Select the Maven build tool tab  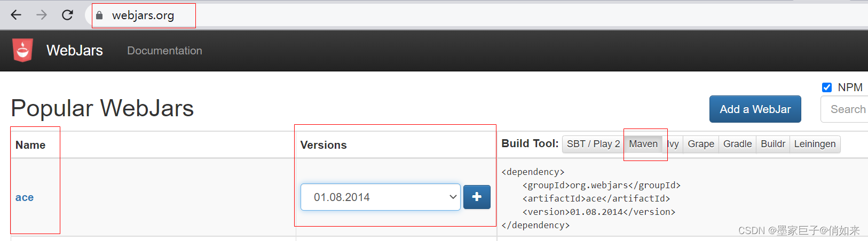[643, 144]
